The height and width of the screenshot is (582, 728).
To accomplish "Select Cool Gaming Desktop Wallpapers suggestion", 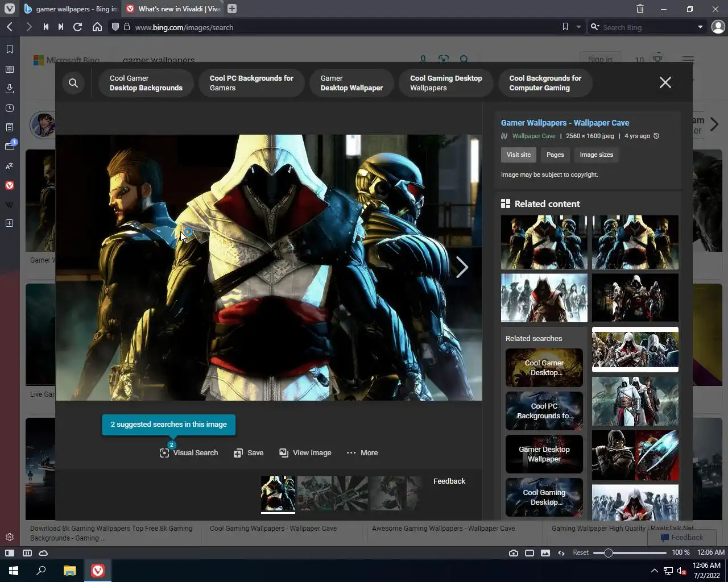I will pos(446,83).
